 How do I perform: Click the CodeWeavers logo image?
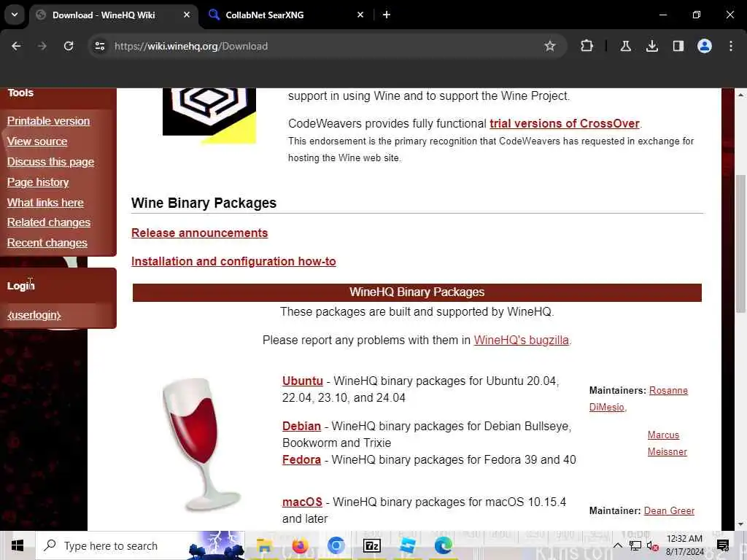(x=209, y=116)
